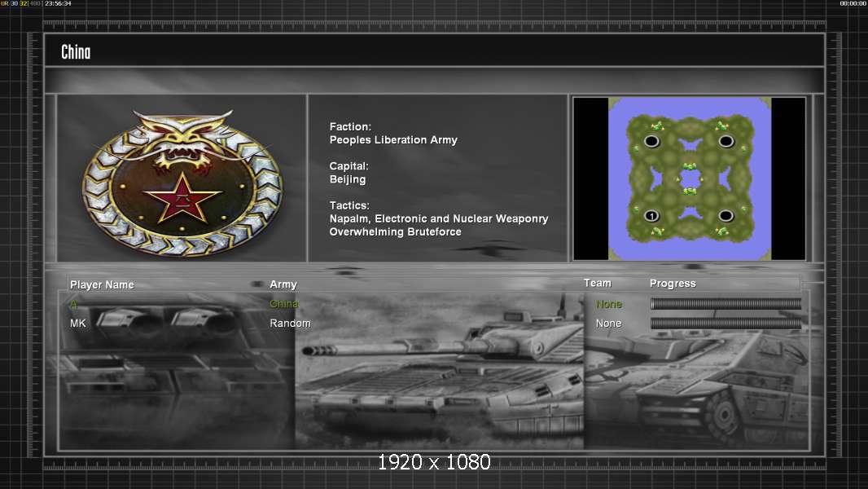Click the green 'China' army entry for player A
Viewport: 868px width, 489px height.
point(284,304)
